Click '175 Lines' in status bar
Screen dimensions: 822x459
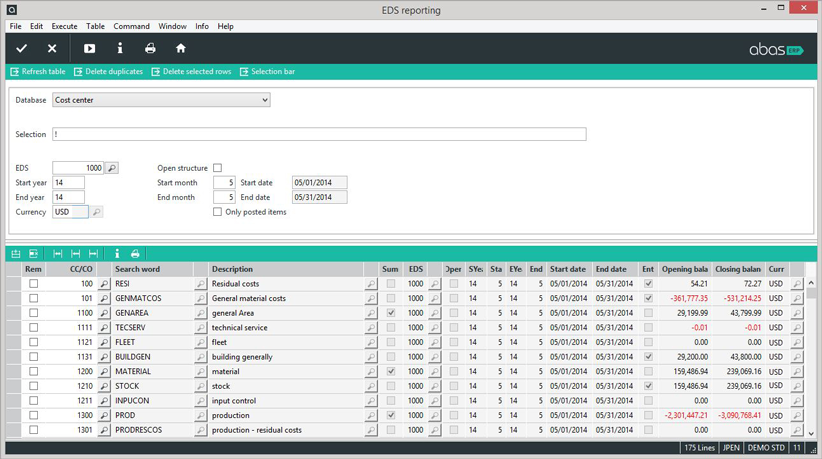coord(699,448)
